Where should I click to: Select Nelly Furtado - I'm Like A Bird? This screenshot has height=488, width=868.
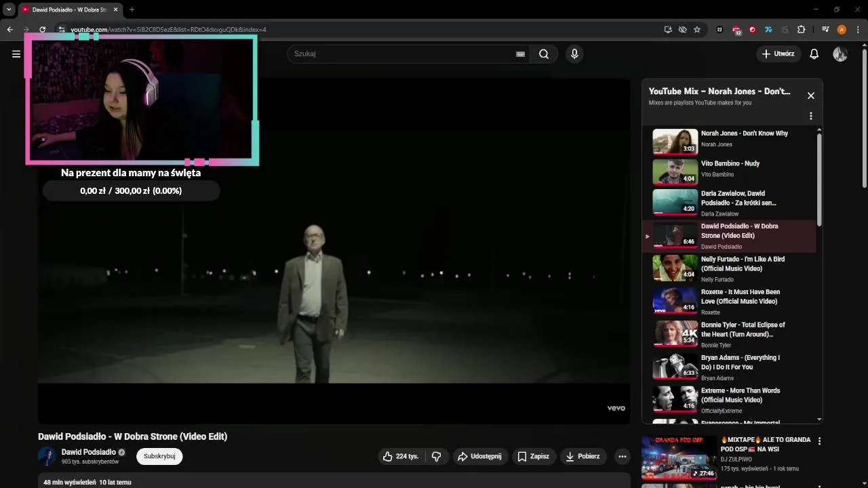click(729, 268)
